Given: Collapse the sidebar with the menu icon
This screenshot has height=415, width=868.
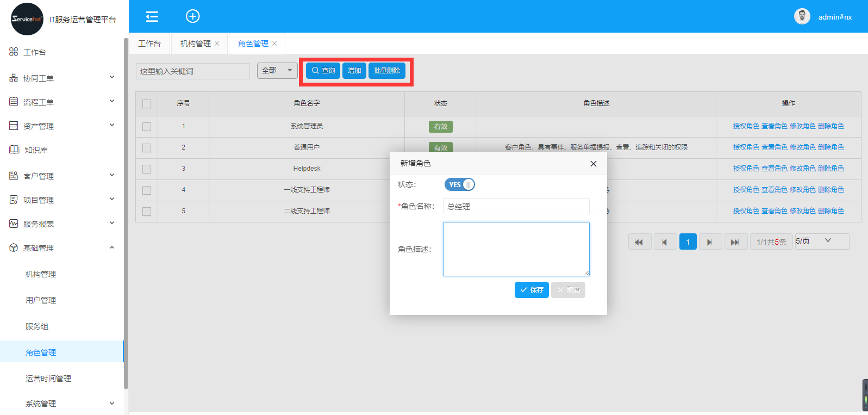Looking at the screenshot, I should (152, 16).
